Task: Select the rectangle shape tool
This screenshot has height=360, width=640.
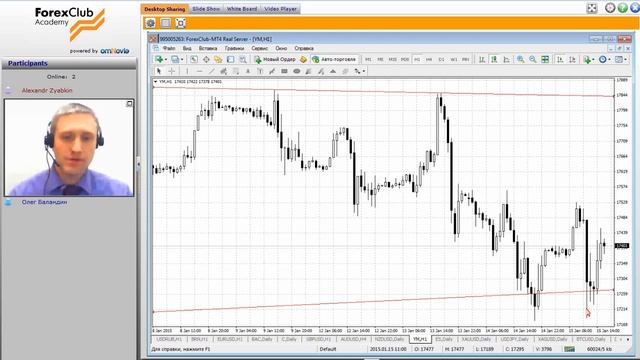Action: coord(284,71)
